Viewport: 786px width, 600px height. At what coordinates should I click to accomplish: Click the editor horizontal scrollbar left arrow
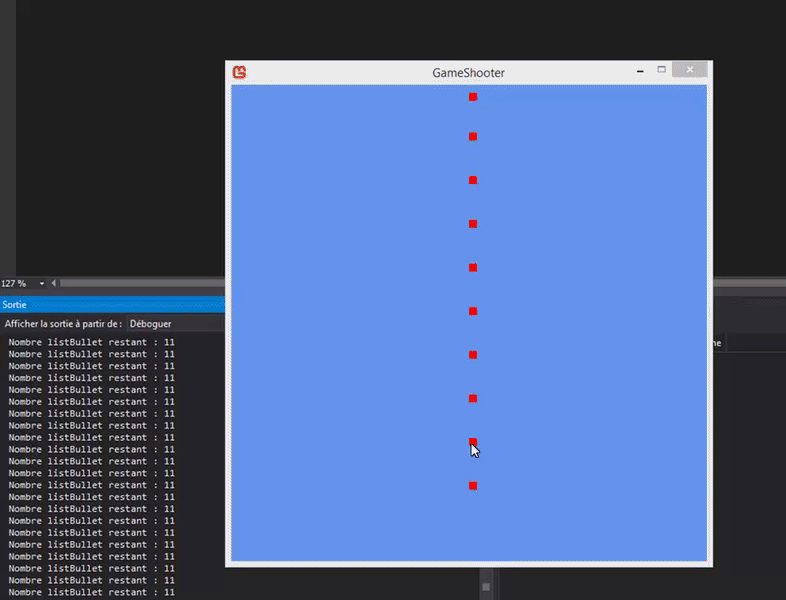coord(54,284)
